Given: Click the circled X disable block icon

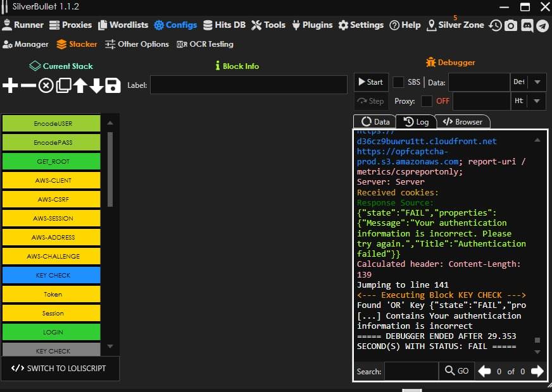Looking at the screenshot, I should (x=46, y=86).
